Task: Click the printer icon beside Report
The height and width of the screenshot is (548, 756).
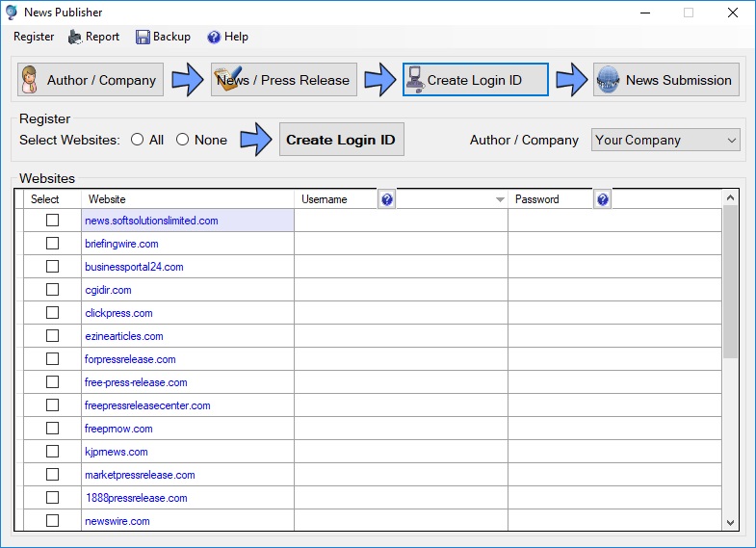Action: (75, 38)
